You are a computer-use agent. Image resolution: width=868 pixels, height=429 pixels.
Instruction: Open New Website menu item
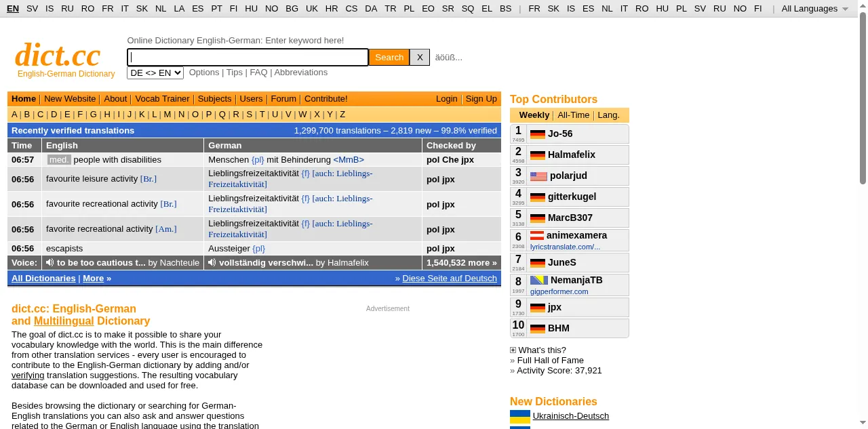point(70,99)
